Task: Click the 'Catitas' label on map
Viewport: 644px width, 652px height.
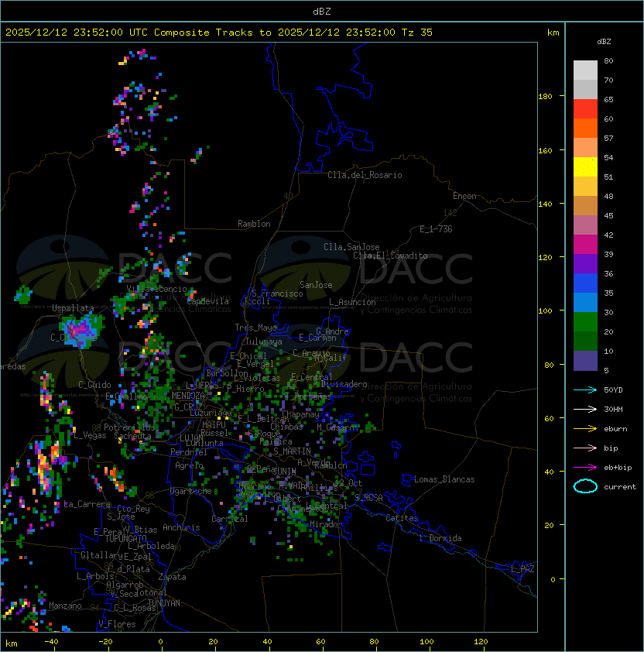Action: [x=402, y=518]
